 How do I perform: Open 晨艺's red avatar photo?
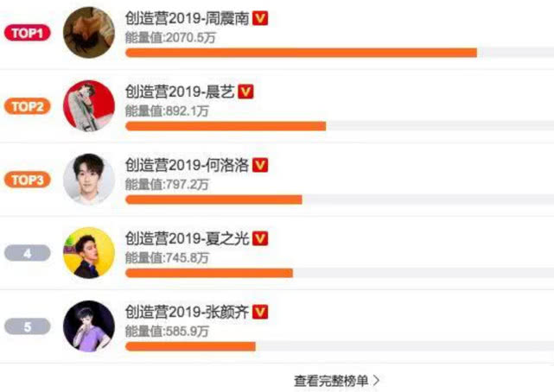pyautogui.click(x=89, y=106)
